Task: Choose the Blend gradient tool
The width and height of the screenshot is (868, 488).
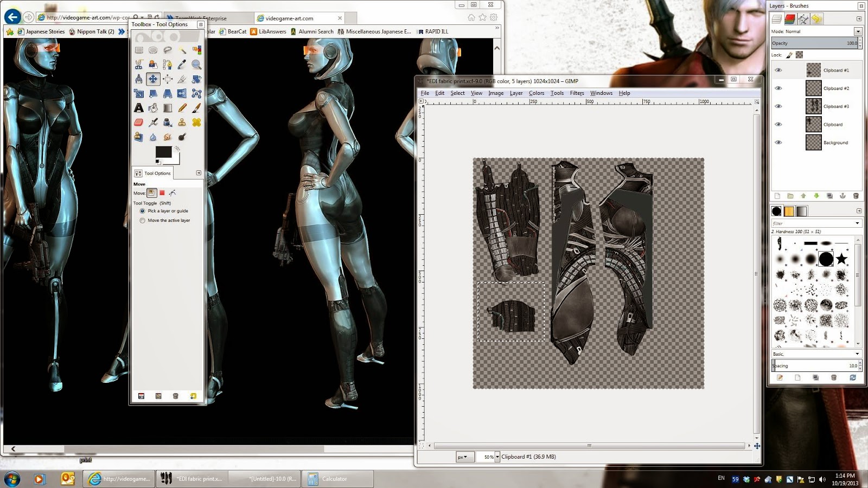Action: 168,108
